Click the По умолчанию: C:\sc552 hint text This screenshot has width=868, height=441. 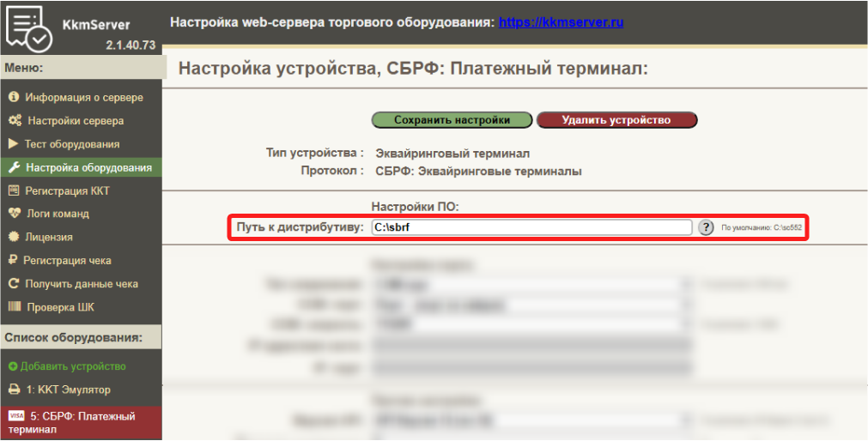[762, 227]
